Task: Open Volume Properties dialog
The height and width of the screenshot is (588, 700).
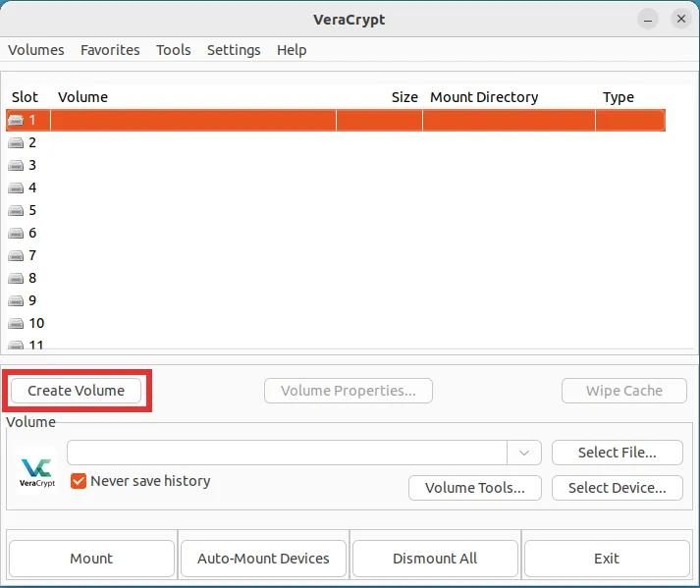Action: pyautogui.click(x=349, y=391)
